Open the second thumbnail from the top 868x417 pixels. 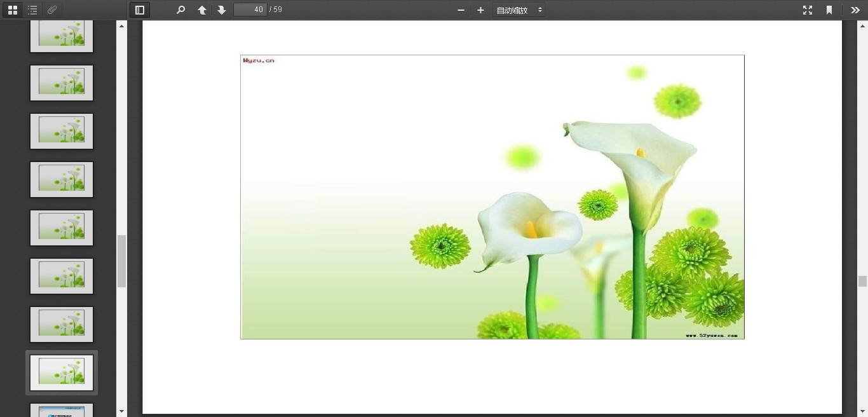pos(62,83)
